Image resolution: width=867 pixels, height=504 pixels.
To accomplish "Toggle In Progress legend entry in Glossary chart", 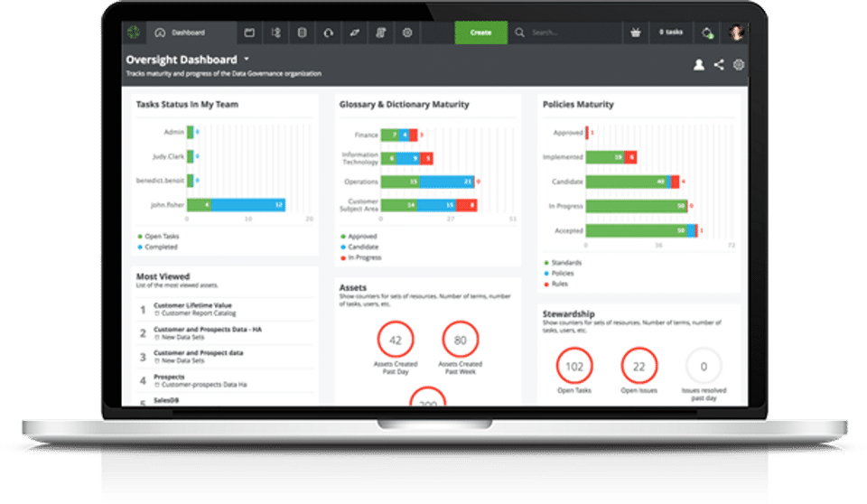I will pyautogui.click(x=361, y=257).
